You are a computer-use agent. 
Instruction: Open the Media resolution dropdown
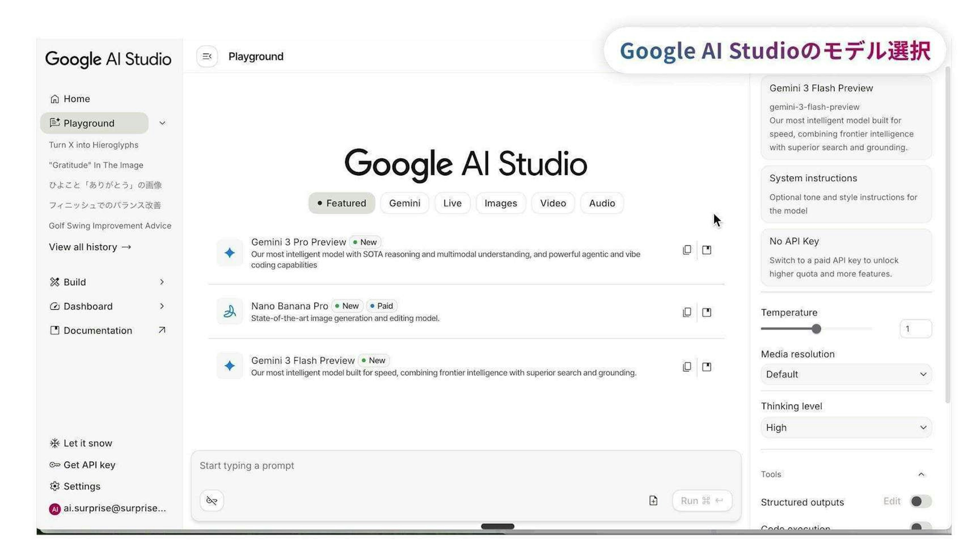click(x=846, y=374)
